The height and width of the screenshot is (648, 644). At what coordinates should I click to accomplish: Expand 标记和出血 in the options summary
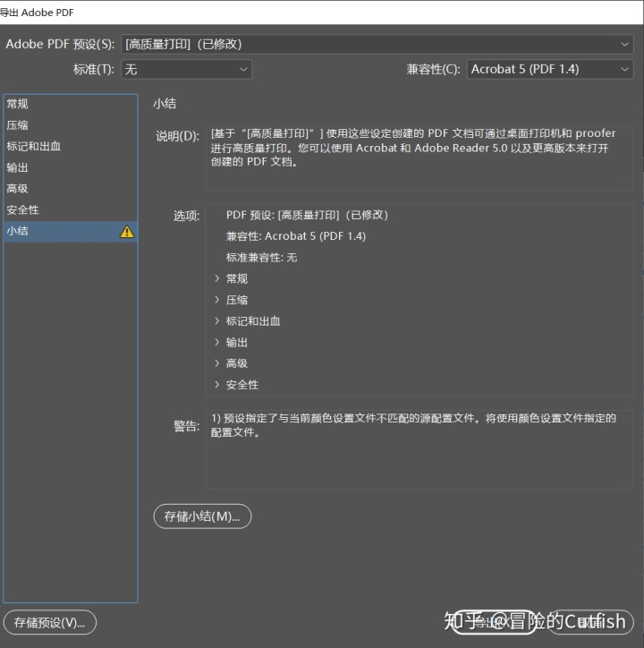(x=216, y=320)
